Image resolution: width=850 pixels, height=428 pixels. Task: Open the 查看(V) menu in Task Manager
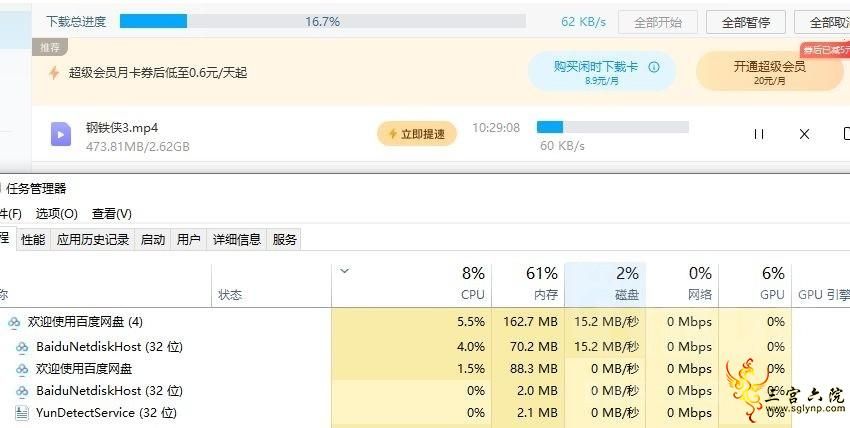tap(112, 214)
